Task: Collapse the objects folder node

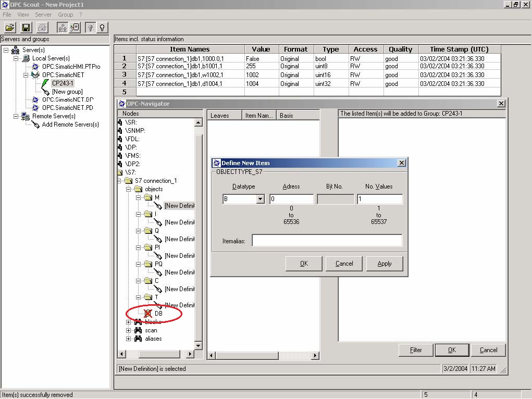Action: [x=129, y=189]
